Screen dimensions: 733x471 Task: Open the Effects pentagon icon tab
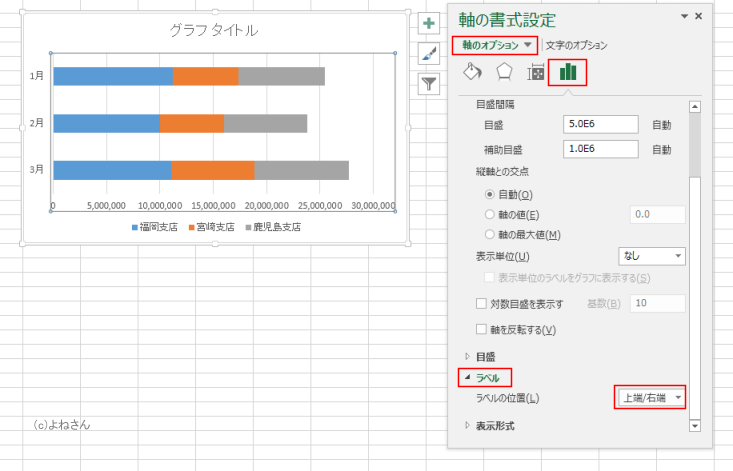click(x=504, y=72)
